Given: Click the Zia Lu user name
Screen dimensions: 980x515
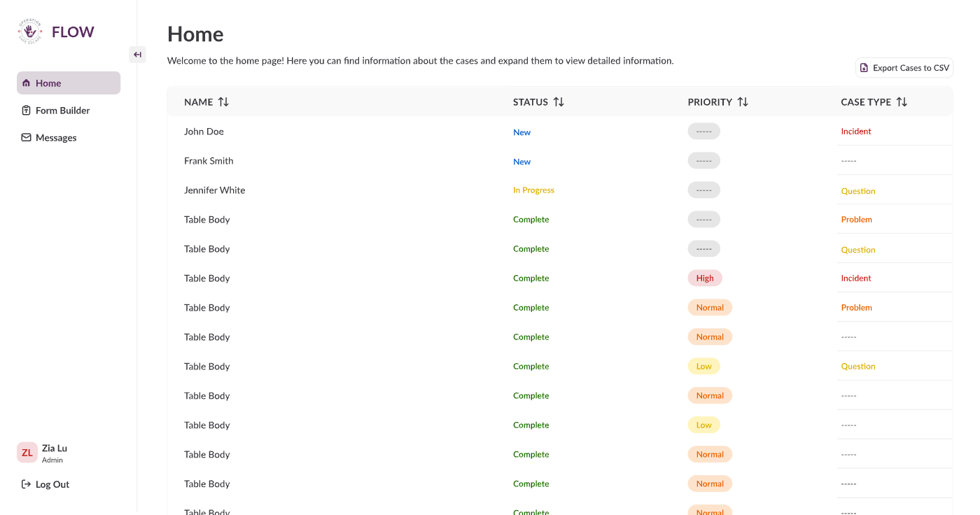Looking at the screenshot, I should (x=55, y=449).
